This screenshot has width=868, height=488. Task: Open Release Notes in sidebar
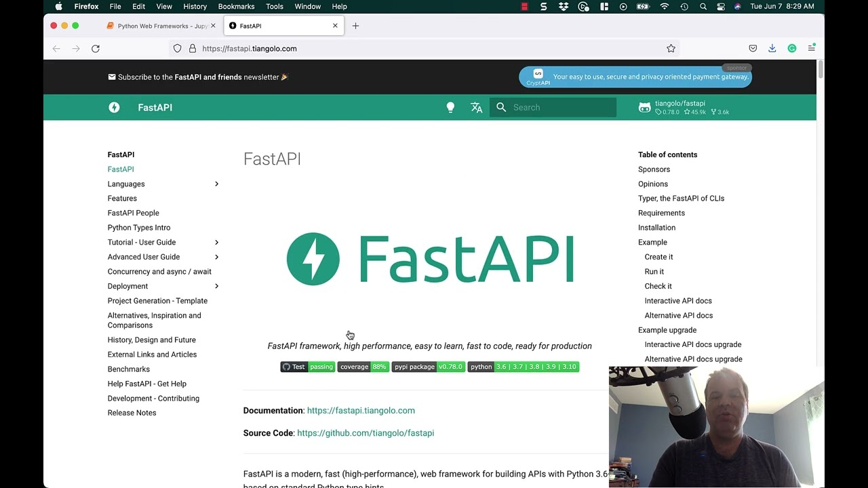(x=132, y=413)
